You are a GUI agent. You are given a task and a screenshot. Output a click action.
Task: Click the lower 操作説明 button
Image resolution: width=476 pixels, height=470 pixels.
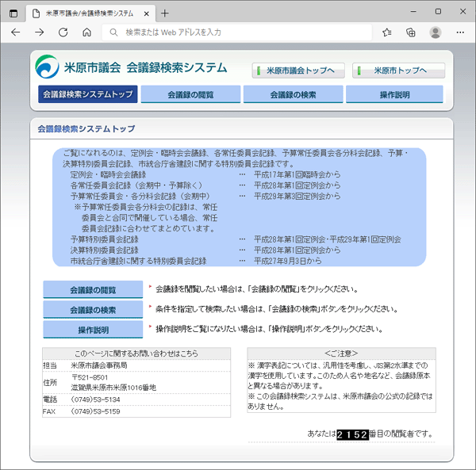point(93,330)
